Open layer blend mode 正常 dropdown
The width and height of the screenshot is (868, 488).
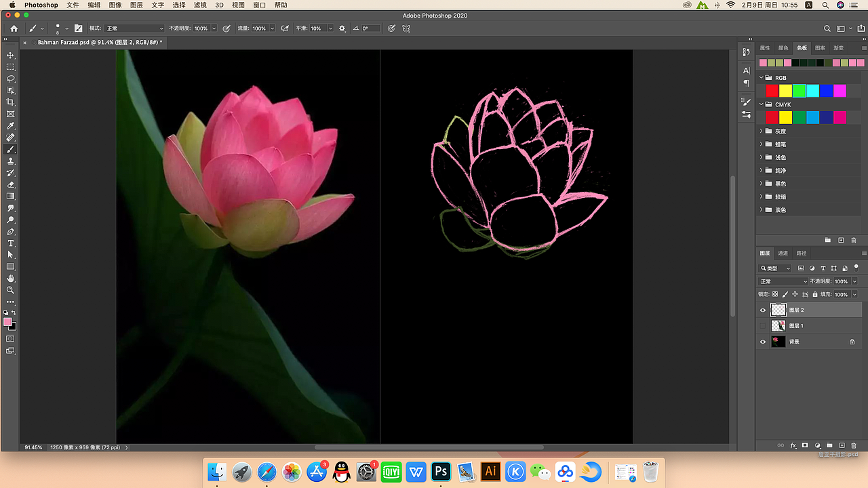[x=783, y=281]
